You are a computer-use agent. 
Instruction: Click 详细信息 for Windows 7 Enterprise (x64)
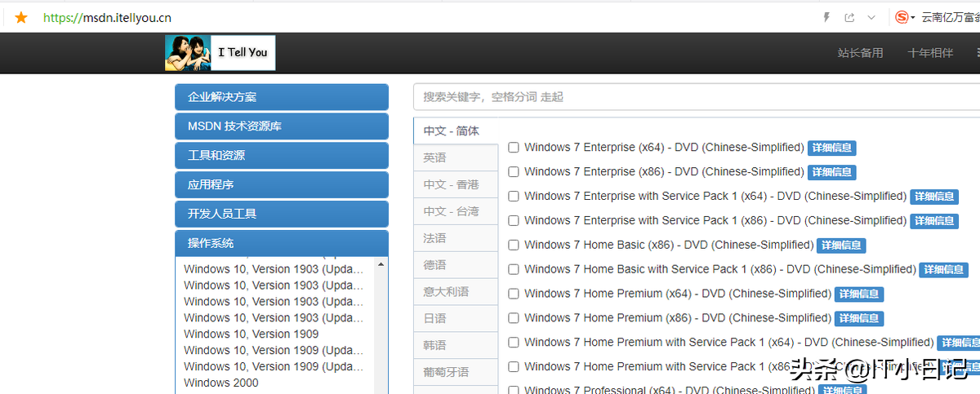point(831,148)
